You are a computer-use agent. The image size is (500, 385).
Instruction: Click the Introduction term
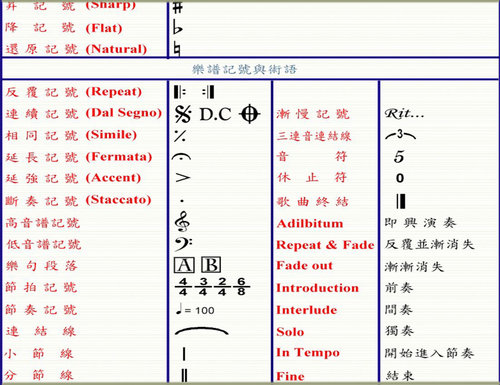[317, 288]
